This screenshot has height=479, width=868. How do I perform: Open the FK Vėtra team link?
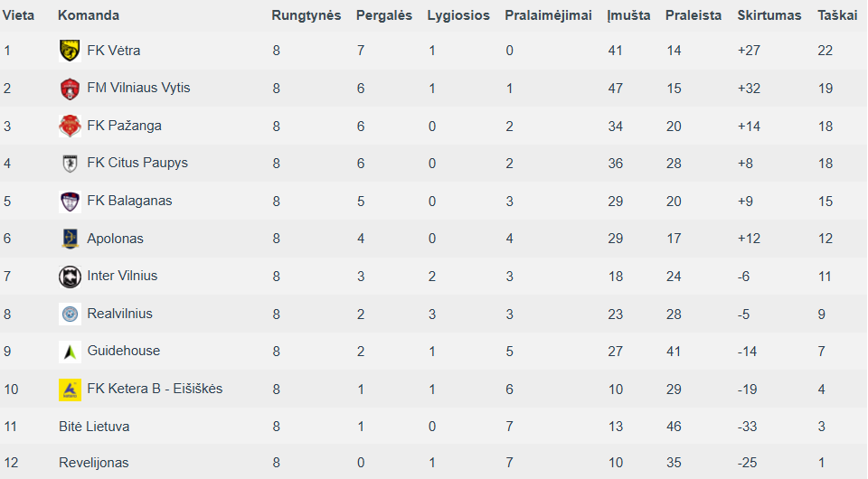pyautogui.click(x=114, y=51)
